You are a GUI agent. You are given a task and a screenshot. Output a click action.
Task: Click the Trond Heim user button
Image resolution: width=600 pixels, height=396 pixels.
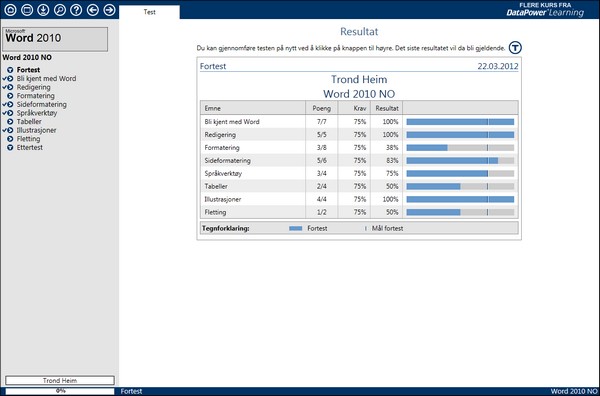point(60,380)
